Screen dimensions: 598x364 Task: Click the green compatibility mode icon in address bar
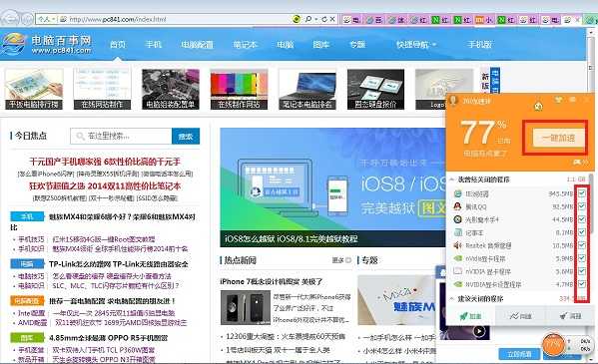tap(297, 19)
